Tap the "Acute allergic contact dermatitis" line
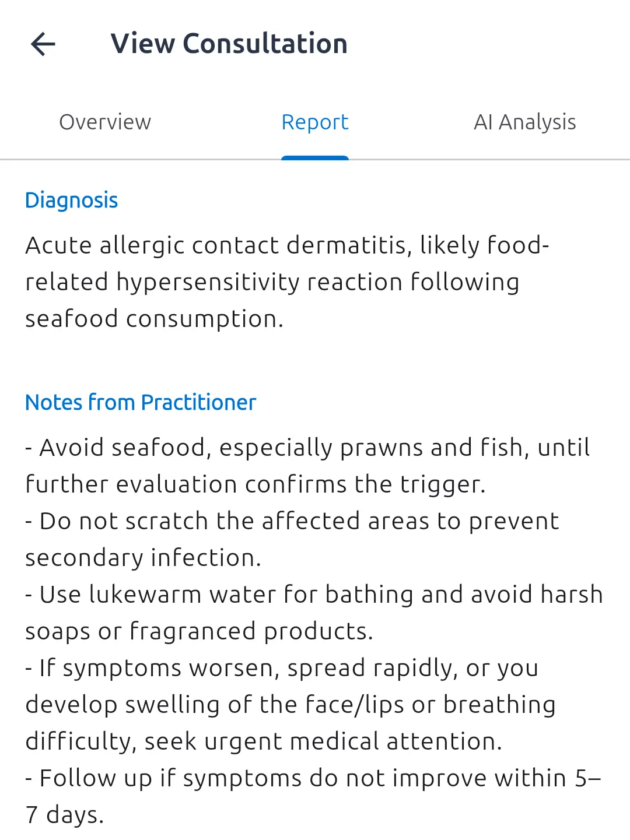630x840 pixels. (287, 245)
